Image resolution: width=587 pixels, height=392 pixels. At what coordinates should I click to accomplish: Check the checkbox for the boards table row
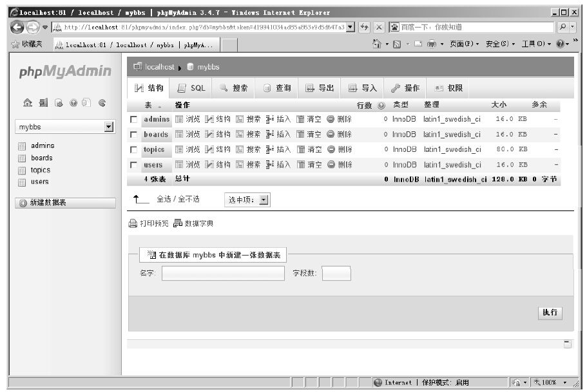coord(133,135)
